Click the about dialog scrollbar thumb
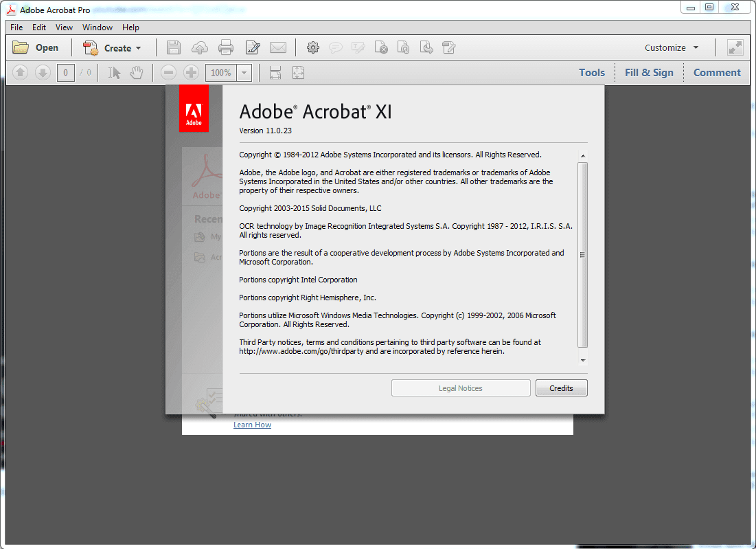Image resolution: width=756 pixels, height=549 pixels. pos(583,255)
